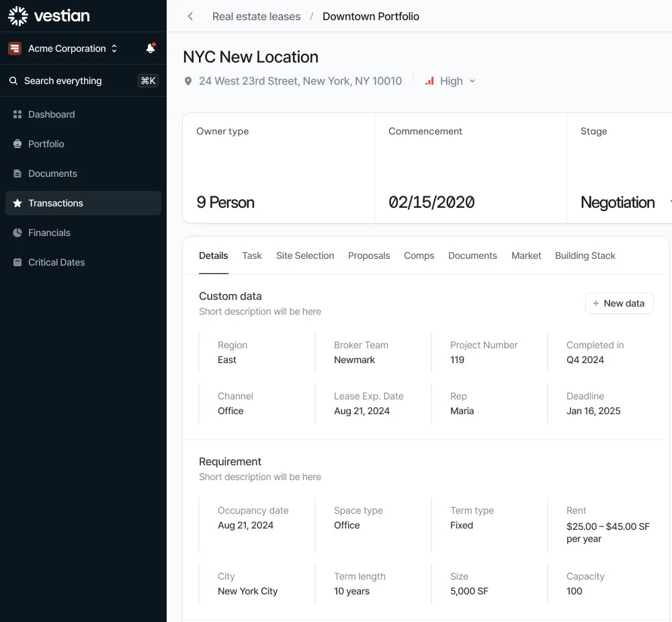This screenshot has width=672, height=622.
Task: Click the Requirement section heading
Action: [230, 462]
